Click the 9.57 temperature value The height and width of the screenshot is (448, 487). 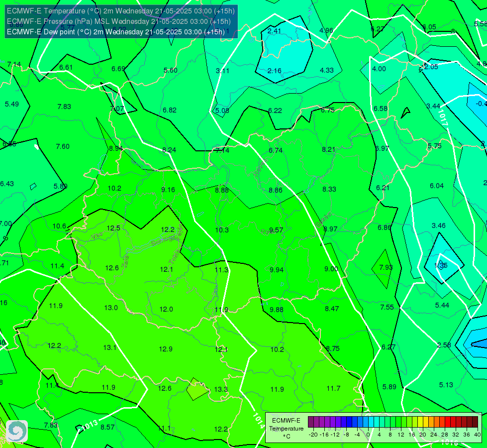point(276,230)
